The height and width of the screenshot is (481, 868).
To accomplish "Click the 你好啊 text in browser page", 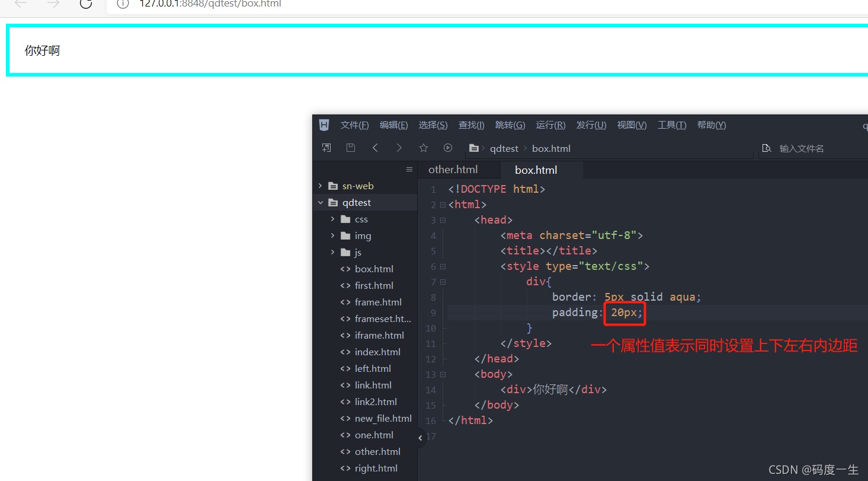I will click(x=42, y=50).
